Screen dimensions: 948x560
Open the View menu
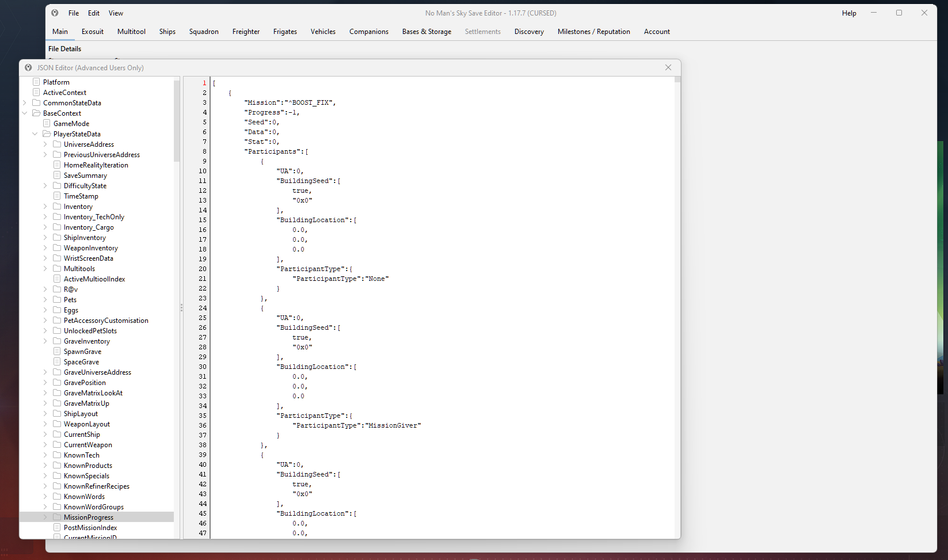pos(116,13)
